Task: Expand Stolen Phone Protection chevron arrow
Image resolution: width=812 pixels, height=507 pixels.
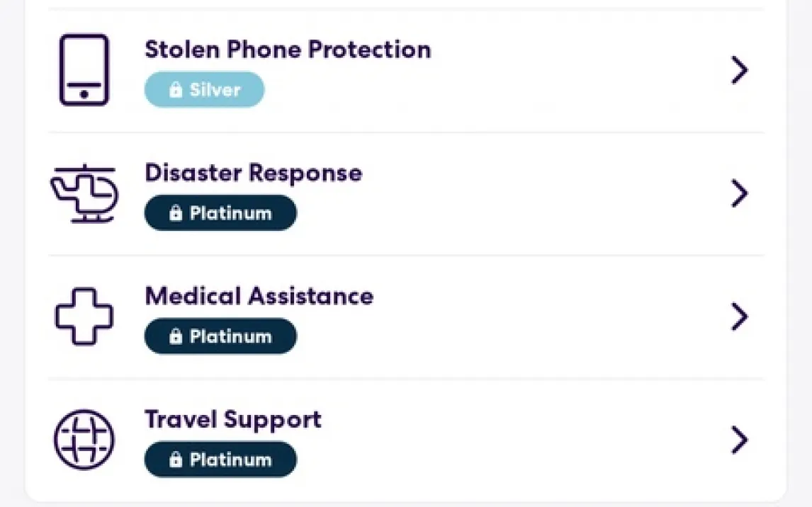Action: pos(739,70)
